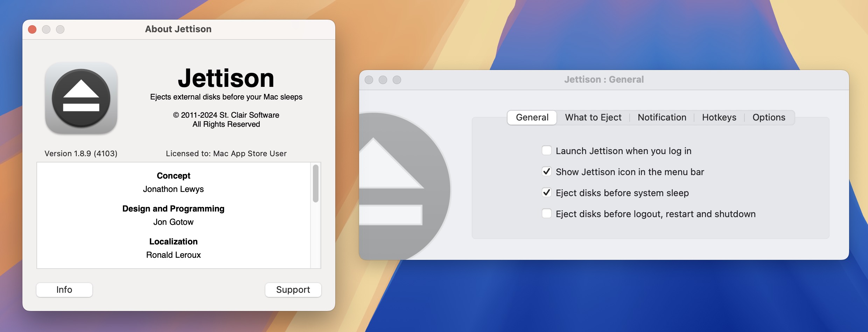Viewport: 868px width, 332px height.
Task: Click the large Jettison title in About window
Action: click(x=226, y=78)
